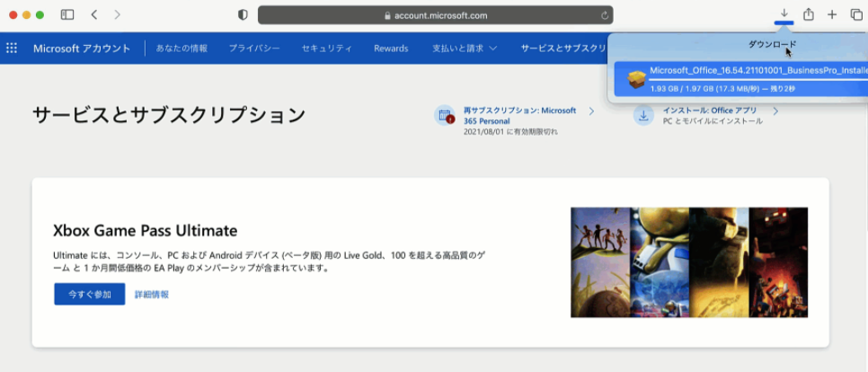Viewport: 868px width, 372px height.
Task: Open the セキュリティ tab
Action: [x=326, y=49]
